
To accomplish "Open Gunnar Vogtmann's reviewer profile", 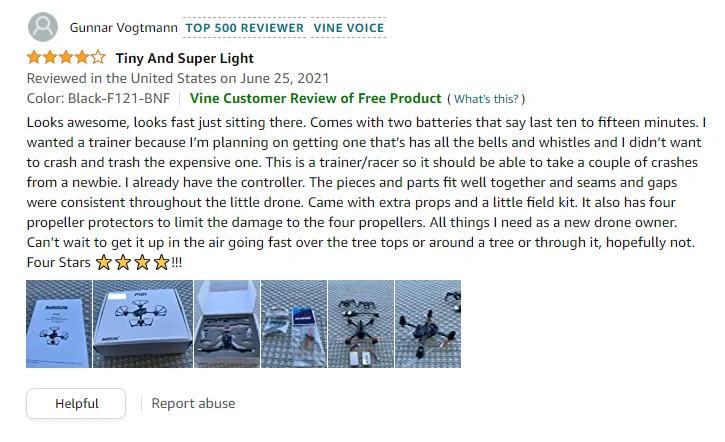I will [123, 28].
